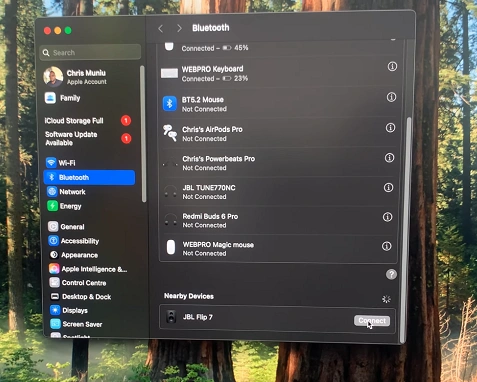Open Displays settings

69,310
